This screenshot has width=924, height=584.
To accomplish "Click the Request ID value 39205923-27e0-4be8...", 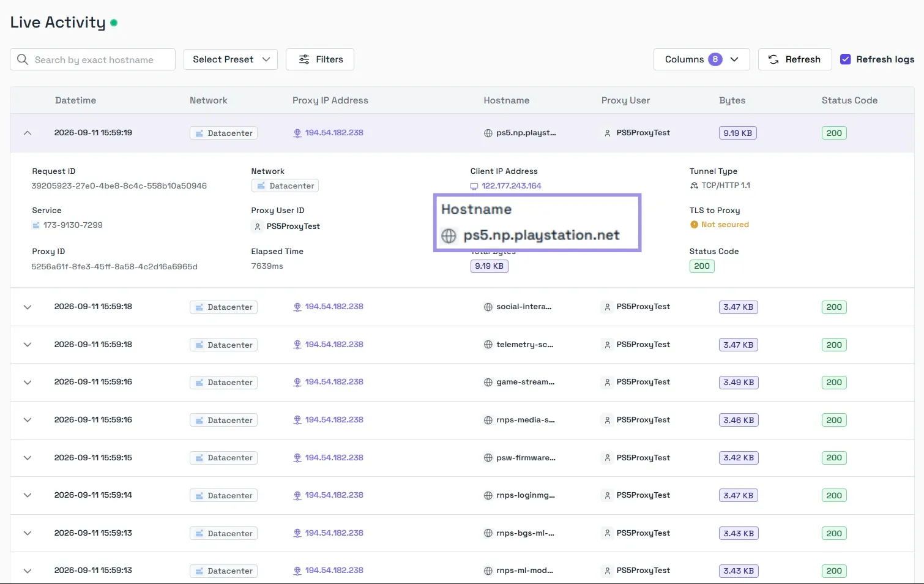I will pyautogui.click(x=119, y=185).
